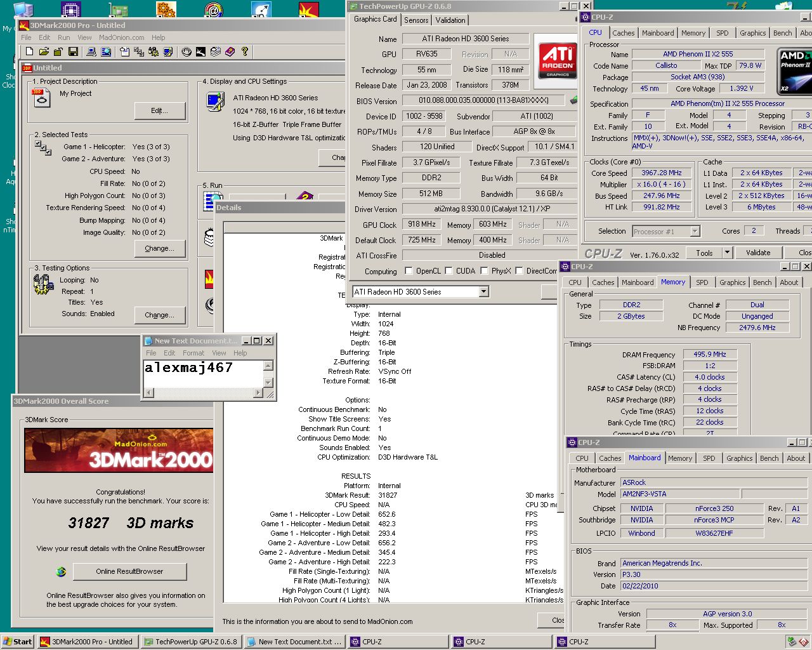Click the black demo icon in 3DMark2000 toolbar
The image size is (812, 650).
click(x=200, y=51)
